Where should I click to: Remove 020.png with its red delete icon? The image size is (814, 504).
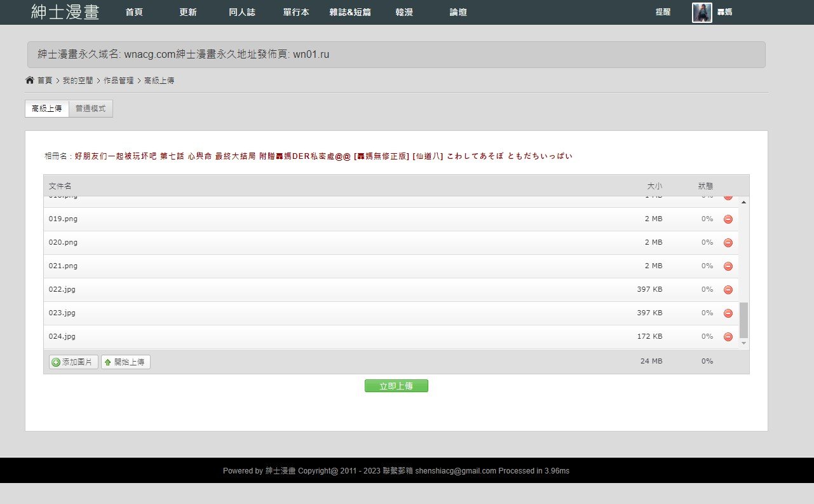728,243
